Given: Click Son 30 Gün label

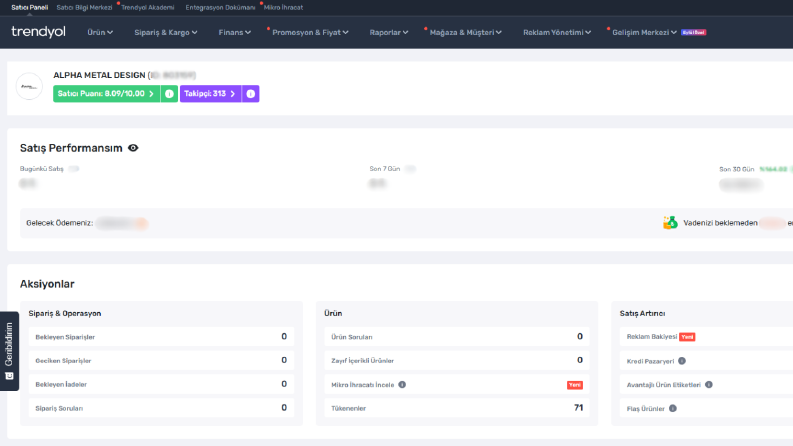Looking at the screenshot, I should click(x=736, y=169).
